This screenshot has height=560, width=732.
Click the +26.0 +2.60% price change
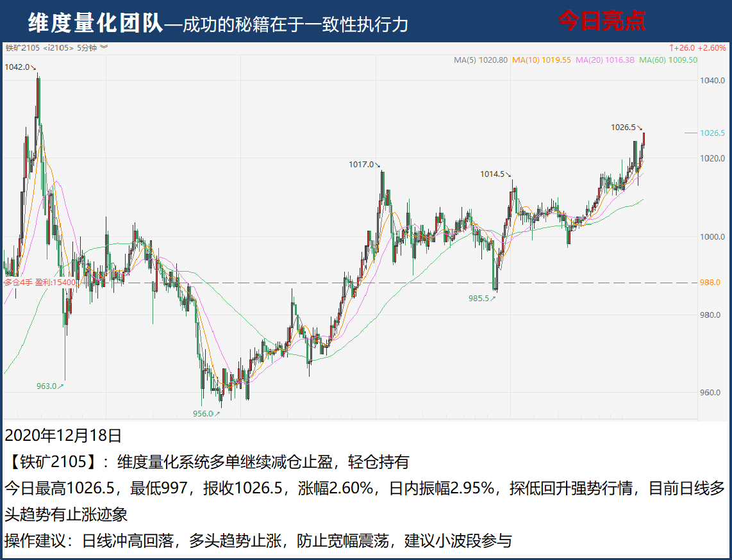[697, 47]
